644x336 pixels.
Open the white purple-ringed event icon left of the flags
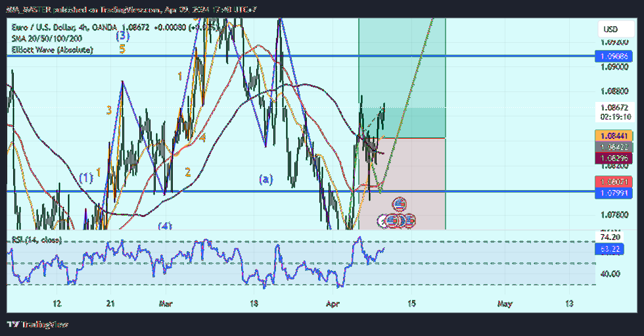pos(382,221)
